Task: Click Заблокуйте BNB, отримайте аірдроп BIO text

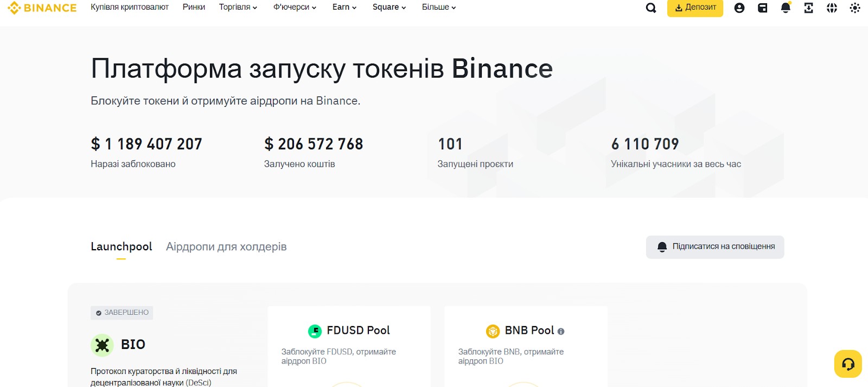Action: click(511, 357)
